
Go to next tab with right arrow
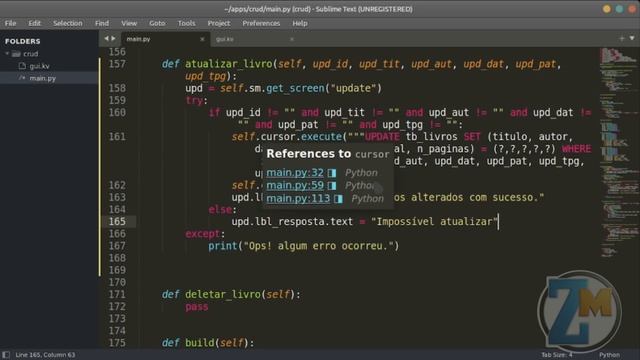(113, 39)
